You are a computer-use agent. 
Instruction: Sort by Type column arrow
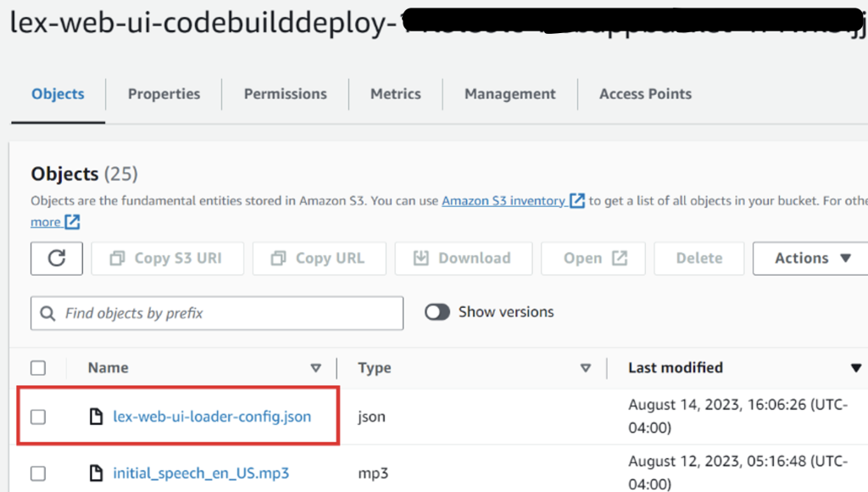[586, 368]
